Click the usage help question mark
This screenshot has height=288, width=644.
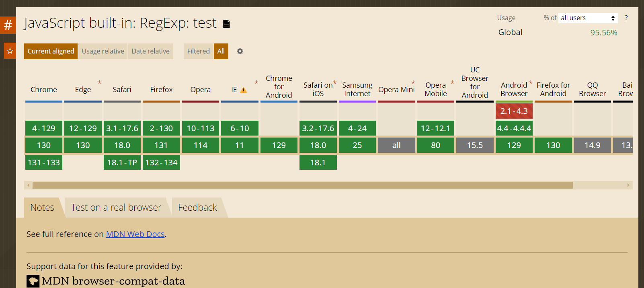point(626,18)
